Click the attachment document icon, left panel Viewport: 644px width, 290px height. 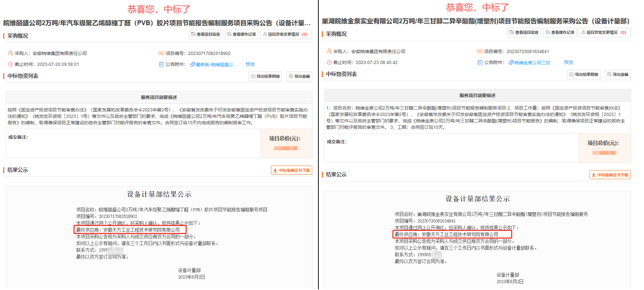point(161,64)
